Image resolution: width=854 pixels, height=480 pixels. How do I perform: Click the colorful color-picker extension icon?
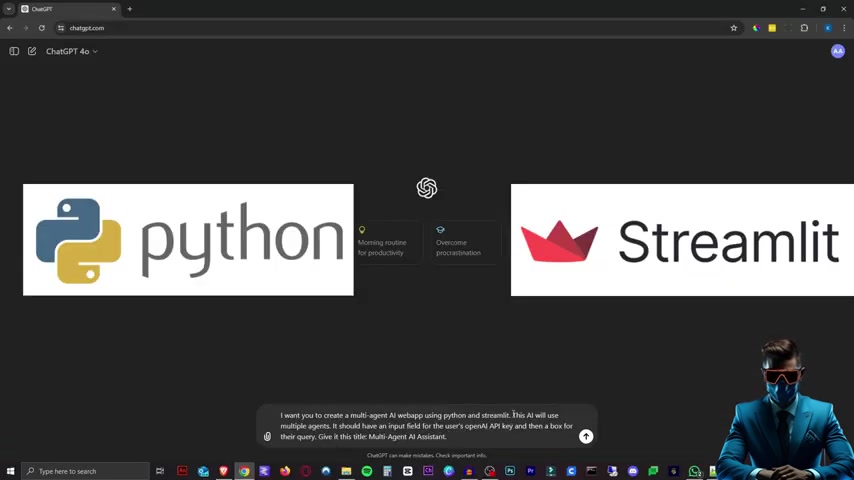pos(756,28)
